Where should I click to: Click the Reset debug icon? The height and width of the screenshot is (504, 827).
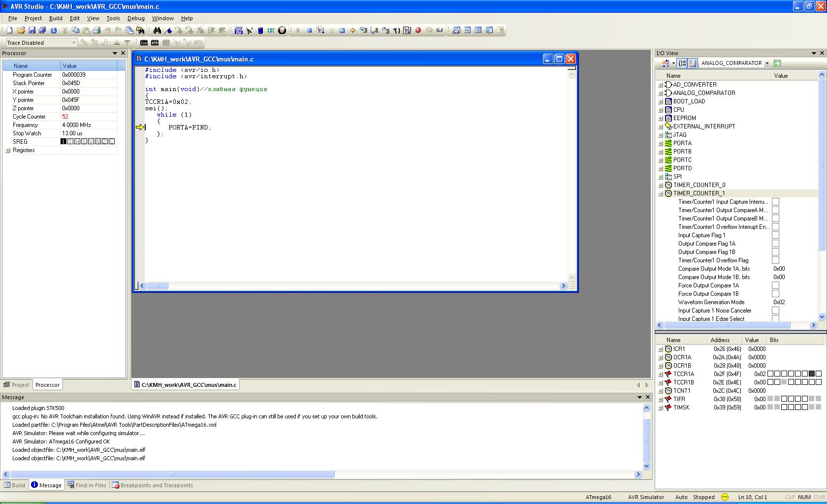(342, 30)
